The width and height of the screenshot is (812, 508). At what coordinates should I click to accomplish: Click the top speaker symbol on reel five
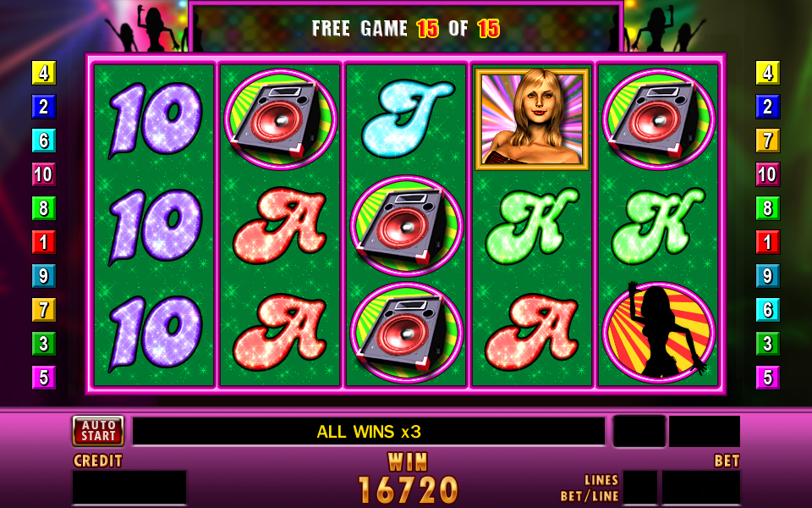658,119
